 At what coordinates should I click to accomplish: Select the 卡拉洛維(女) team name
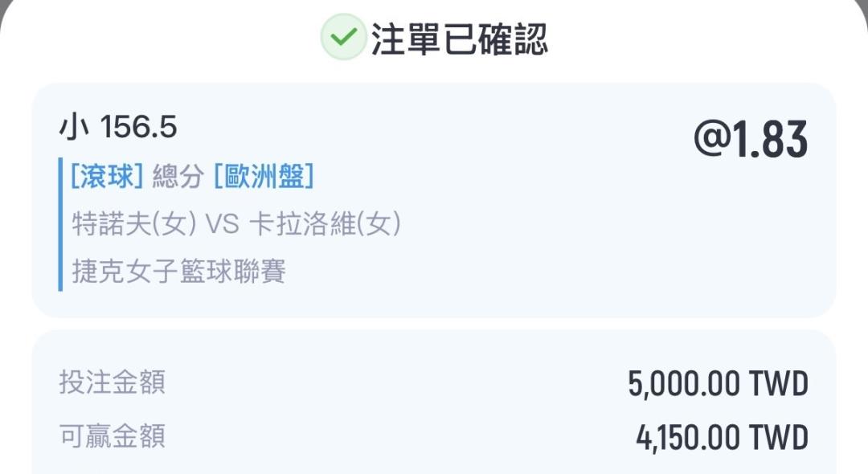point(325,224)
